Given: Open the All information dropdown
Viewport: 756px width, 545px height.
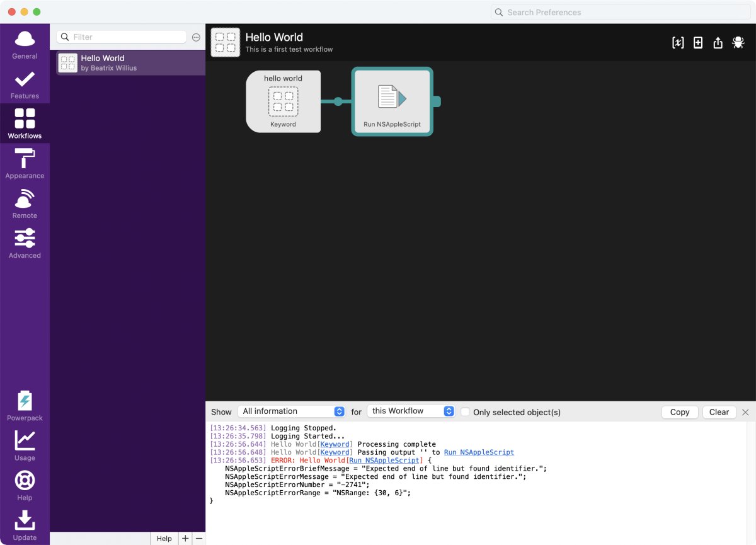Looking at the screenshot, I should 291,411.
